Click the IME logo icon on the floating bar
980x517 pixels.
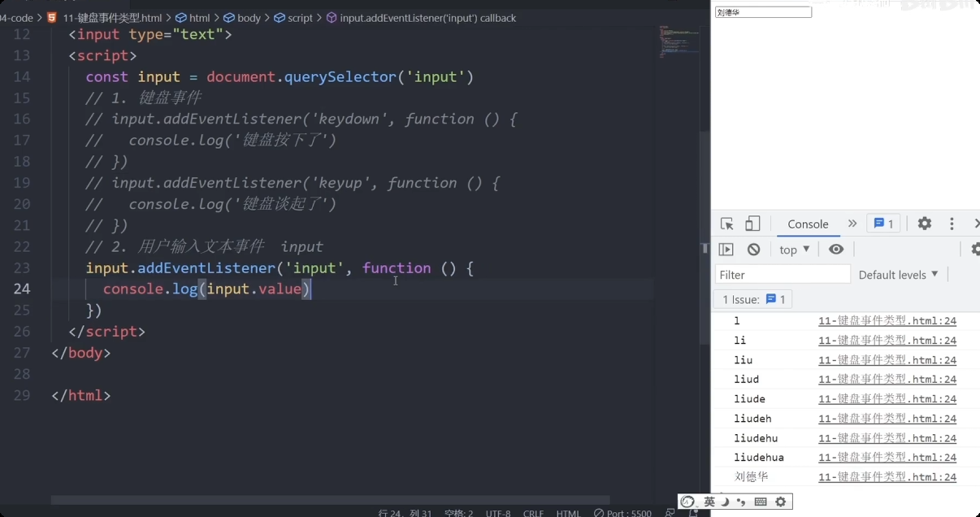(x=688, y=502)
